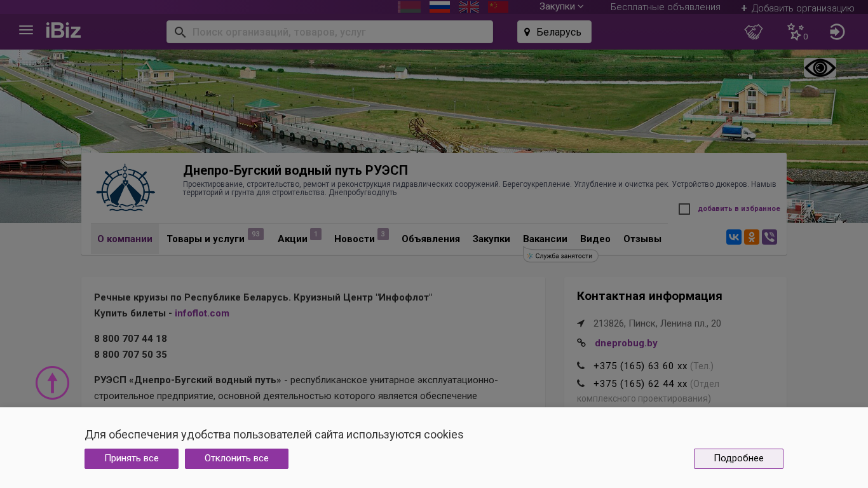
Task: Open the 'Объявления' tab
Action: [x=431, y=239]
